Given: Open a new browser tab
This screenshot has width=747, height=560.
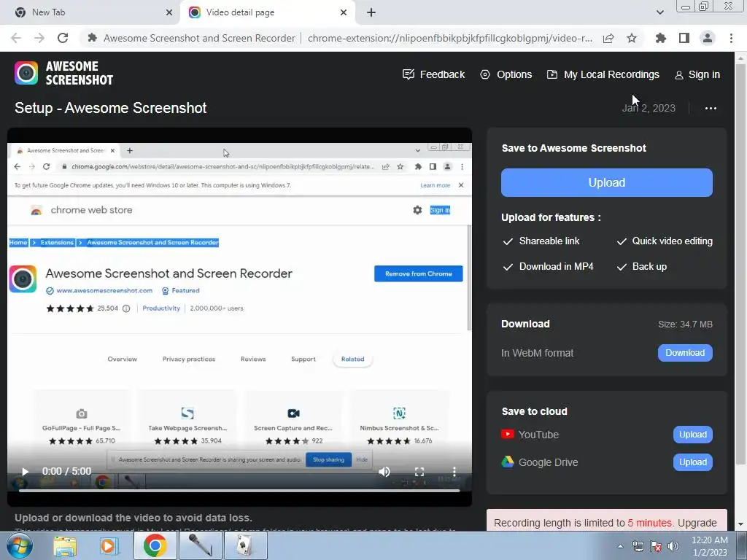Looking at the screenshot, I should point(371,12).
